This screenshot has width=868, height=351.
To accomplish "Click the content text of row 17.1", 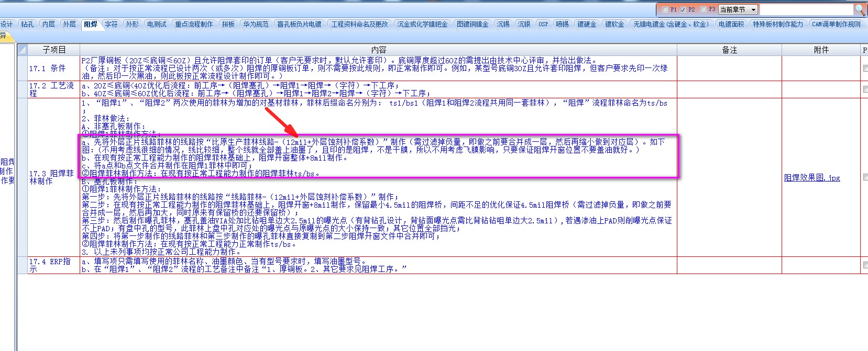I will pos(374,68).
